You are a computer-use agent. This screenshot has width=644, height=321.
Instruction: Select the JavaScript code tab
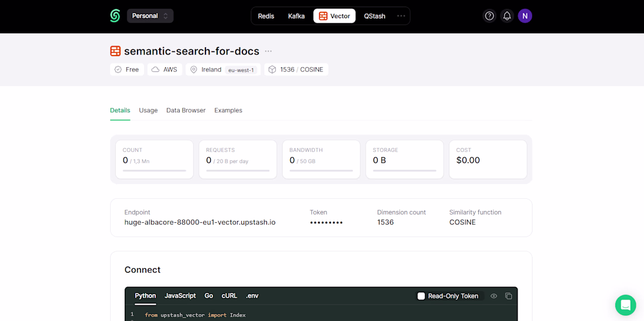coord(180,296)
